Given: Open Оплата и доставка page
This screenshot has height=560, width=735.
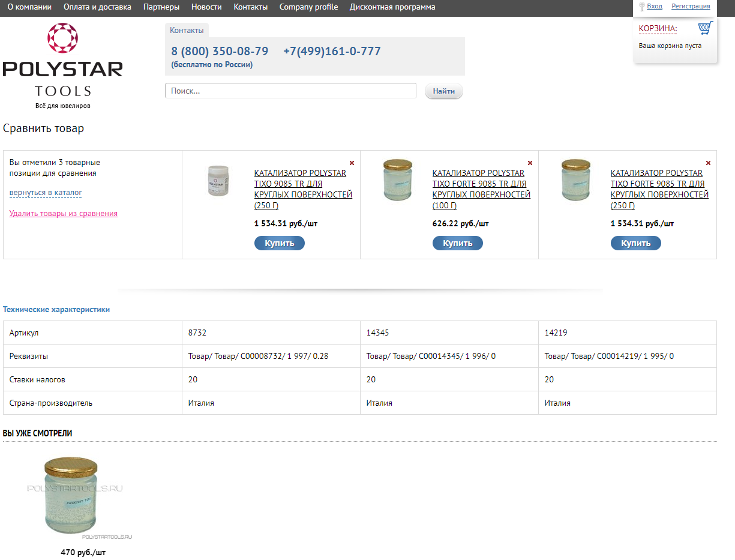Looking at the screenshot, I should click(x=97, y=7).
